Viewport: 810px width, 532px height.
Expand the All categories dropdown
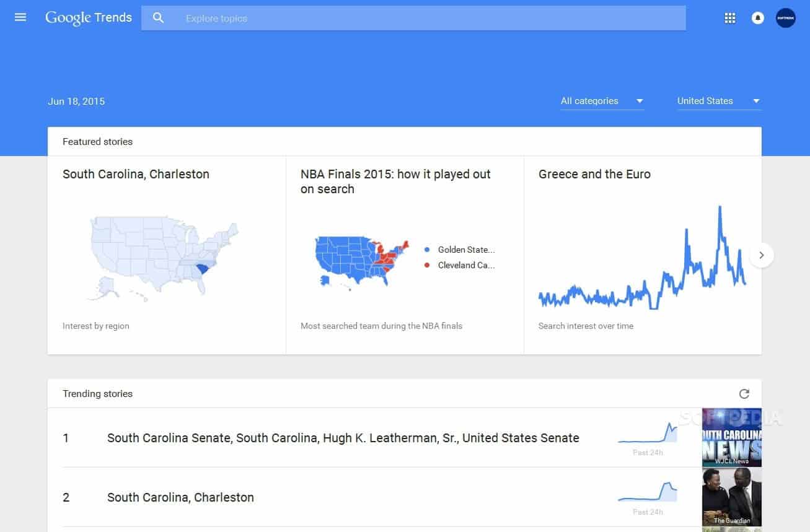tap(602, 101)
